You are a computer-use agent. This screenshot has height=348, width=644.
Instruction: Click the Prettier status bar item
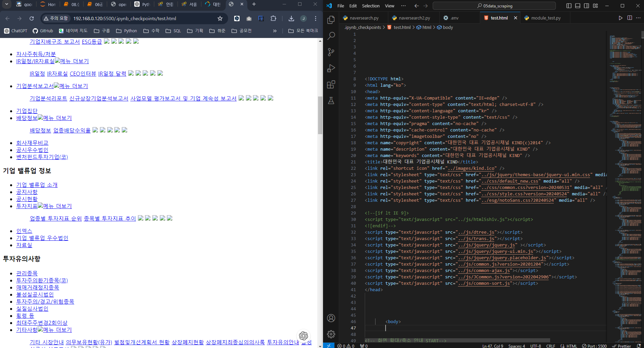(x=621, y=346)
